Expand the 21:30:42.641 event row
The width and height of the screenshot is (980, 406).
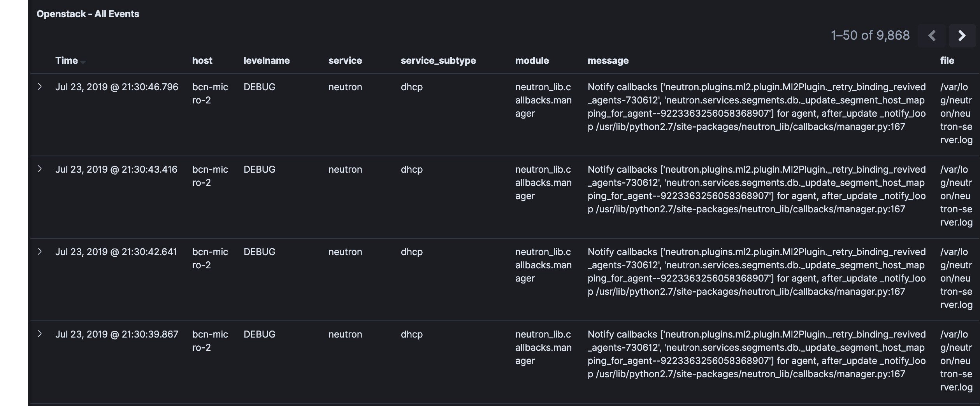coord(40,251)
